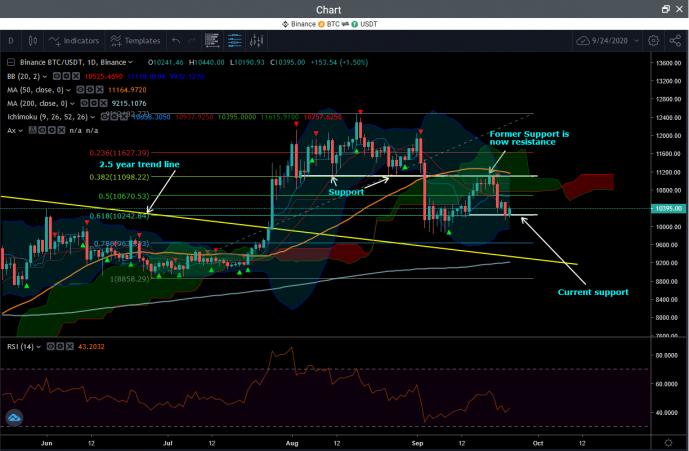Screen dimensions: 689x451
Task: Expand the MA (200, close, 0) dropdown arrow
Action: [72, 104]
